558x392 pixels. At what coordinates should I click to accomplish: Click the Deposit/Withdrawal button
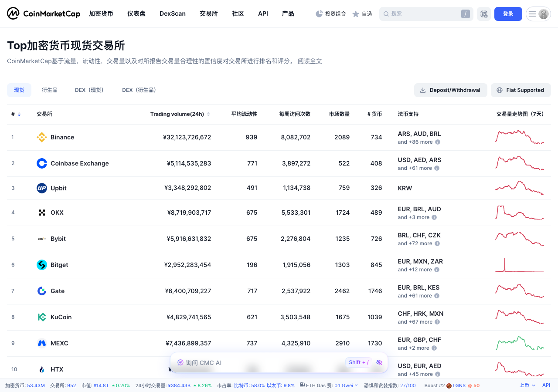(451, 90)
